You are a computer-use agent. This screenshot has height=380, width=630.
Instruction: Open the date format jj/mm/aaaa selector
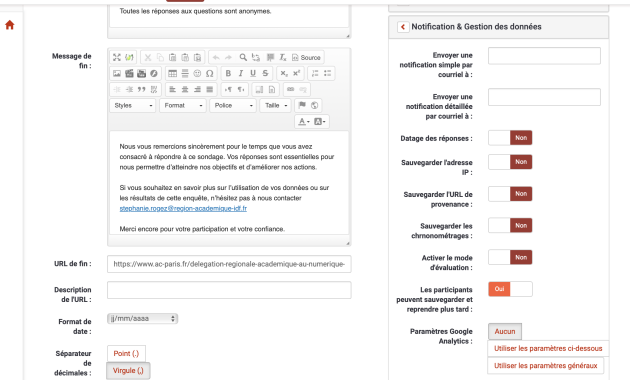click(x=143, y=319)
